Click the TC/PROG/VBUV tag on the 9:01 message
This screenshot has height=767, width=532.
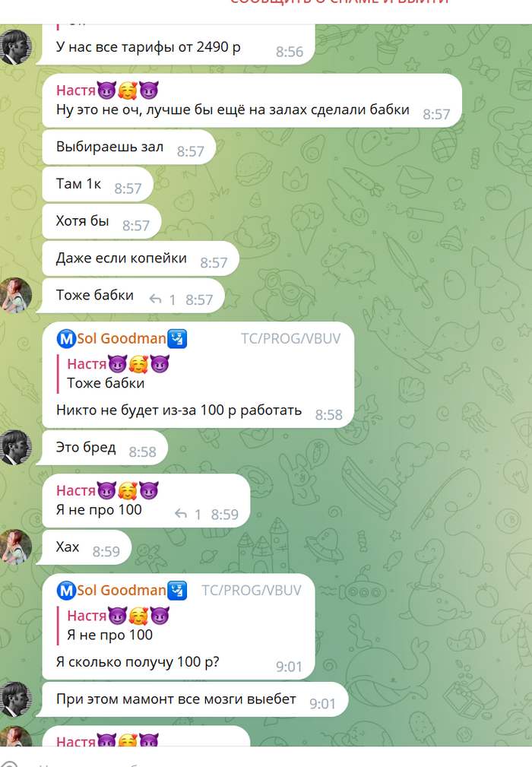(x=252, y=591)
